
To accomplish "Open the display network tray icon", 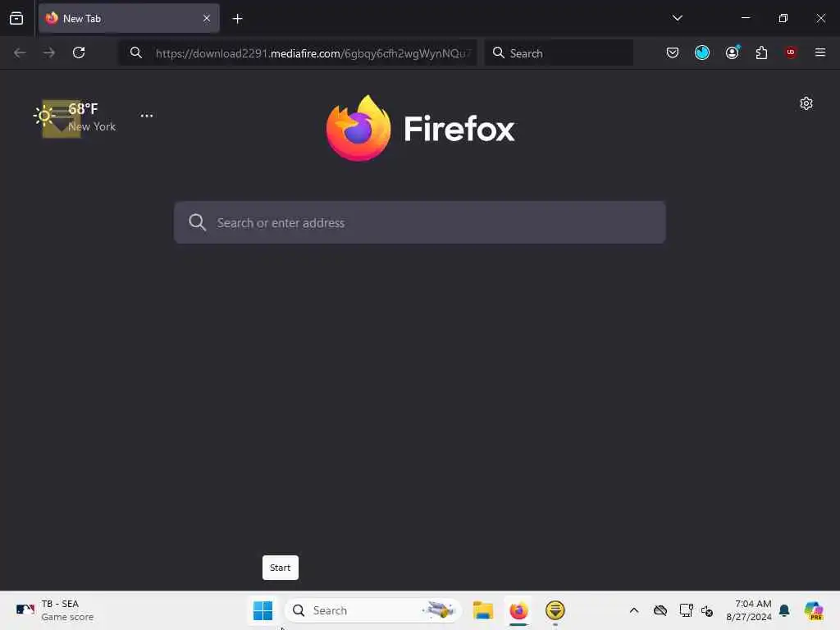I will (686, 610).
